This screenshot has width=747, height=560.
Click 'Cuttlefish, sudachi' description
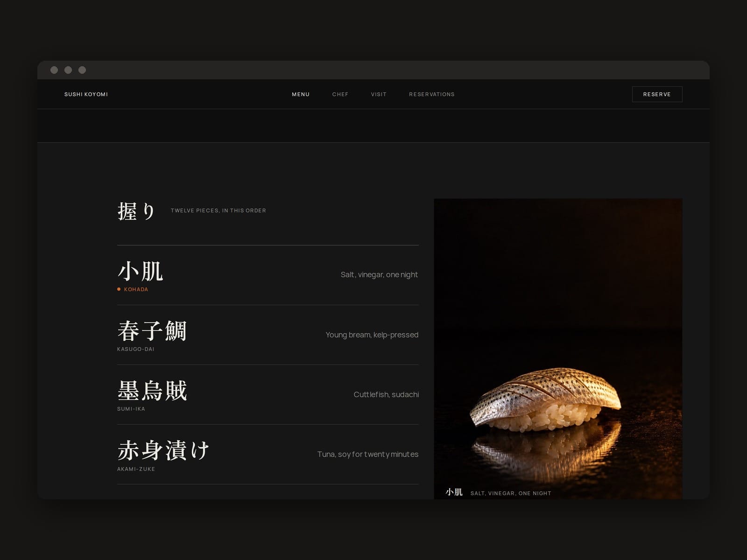coord(386,394)
